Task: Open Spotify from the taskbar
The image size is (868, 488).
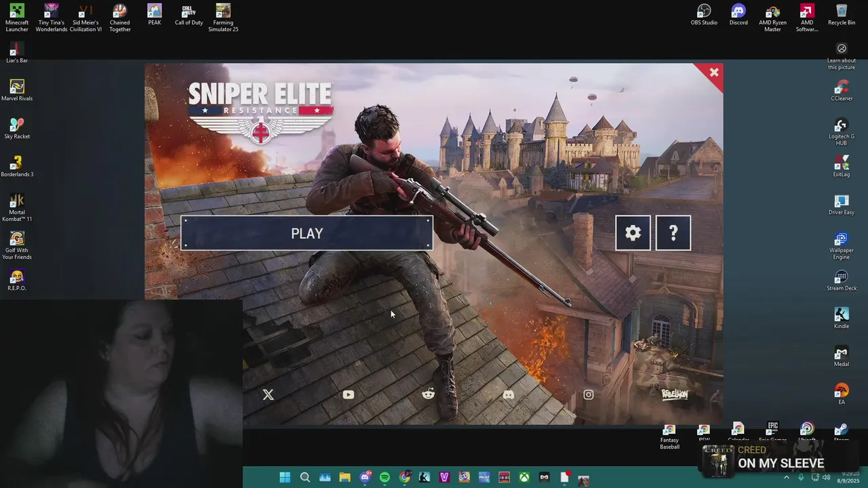Action: (x=384, y=477)
